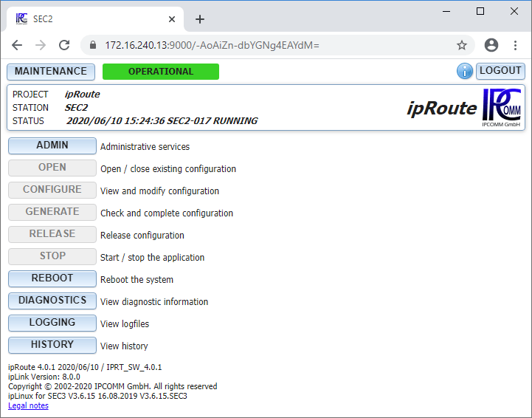
Task: Click the station value 'SEC2'
Action: tap(76, 108)
